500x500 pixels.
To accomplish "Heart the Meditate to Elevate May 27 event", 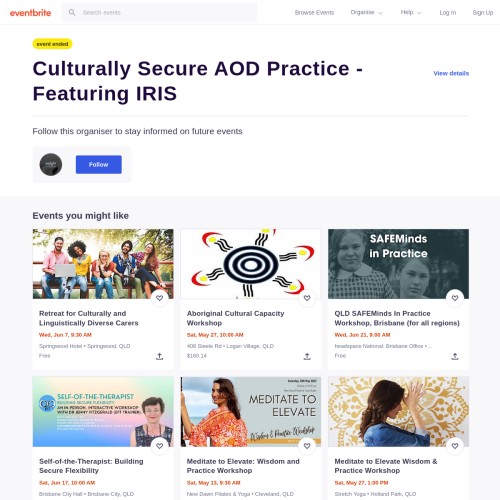I will pos(455,446).
